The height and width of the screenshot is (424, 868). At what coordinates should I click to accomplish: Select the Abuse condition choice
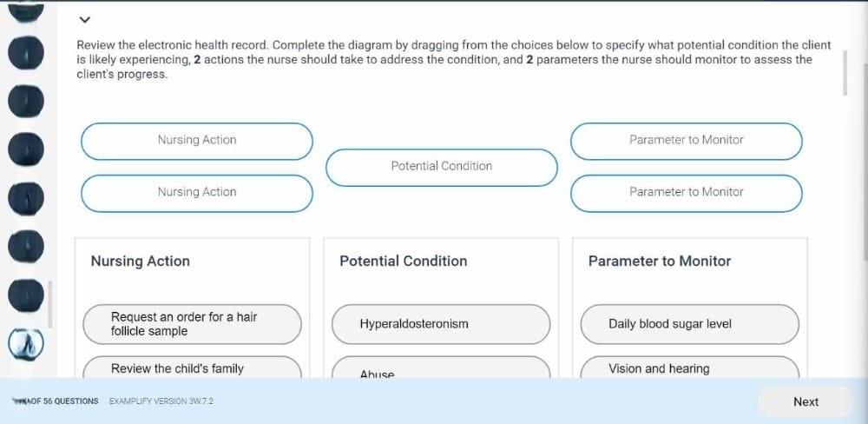440,373
